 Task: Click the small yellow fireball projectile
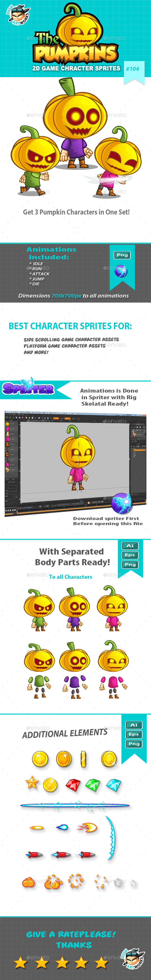(x=37, y=828)
